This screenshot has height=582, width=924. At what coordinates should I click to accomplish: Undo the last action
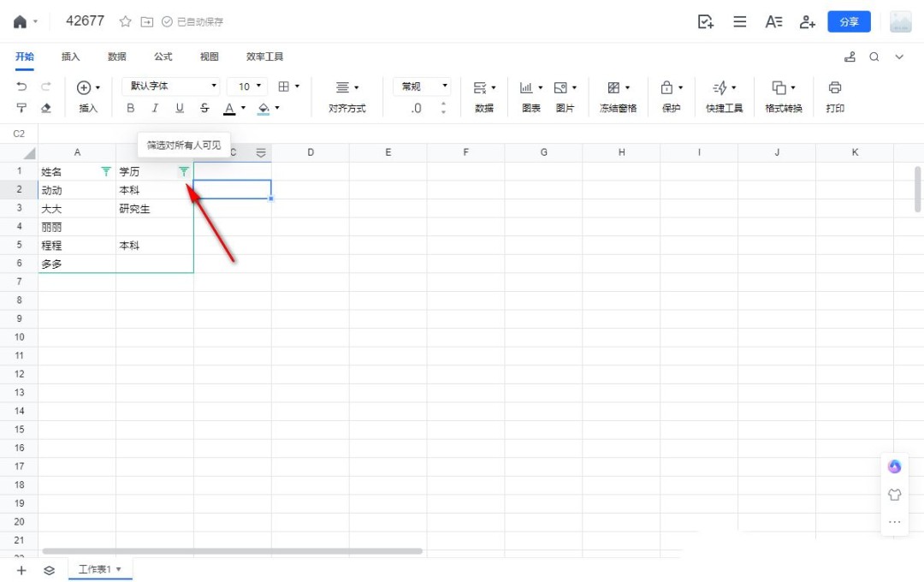pyautogui.click(x=21, y=86)
